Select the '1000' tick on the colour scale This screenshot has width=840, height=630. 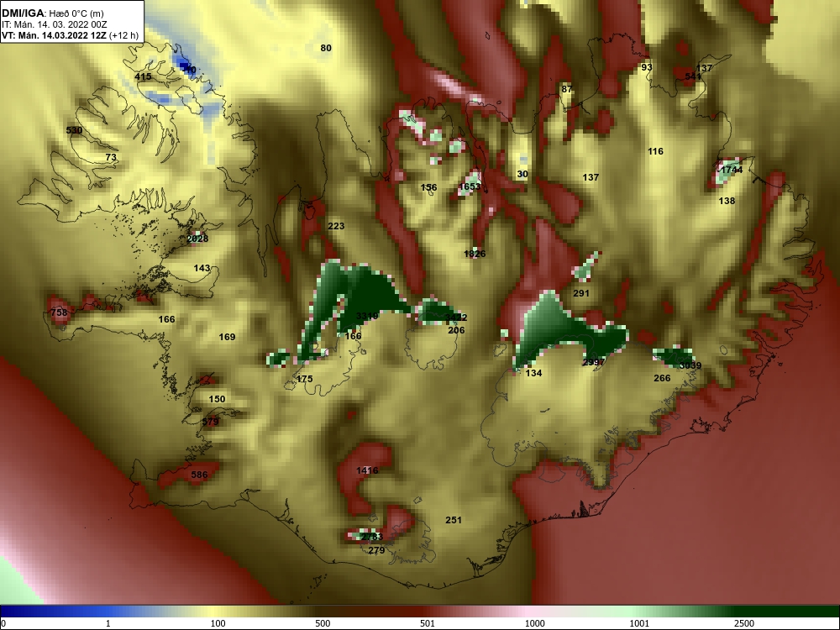click(x=534, y=623)
